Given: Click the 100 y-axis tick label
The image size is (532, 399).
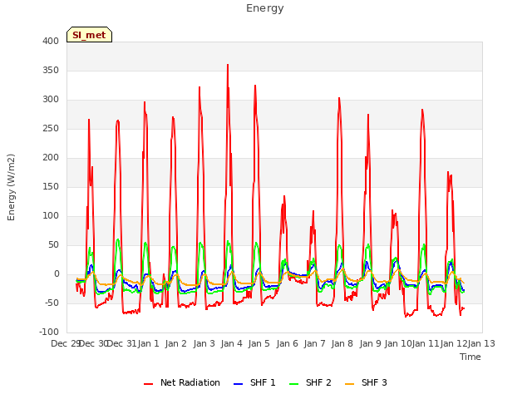Looking at the screenshot, I should [51, 216].
